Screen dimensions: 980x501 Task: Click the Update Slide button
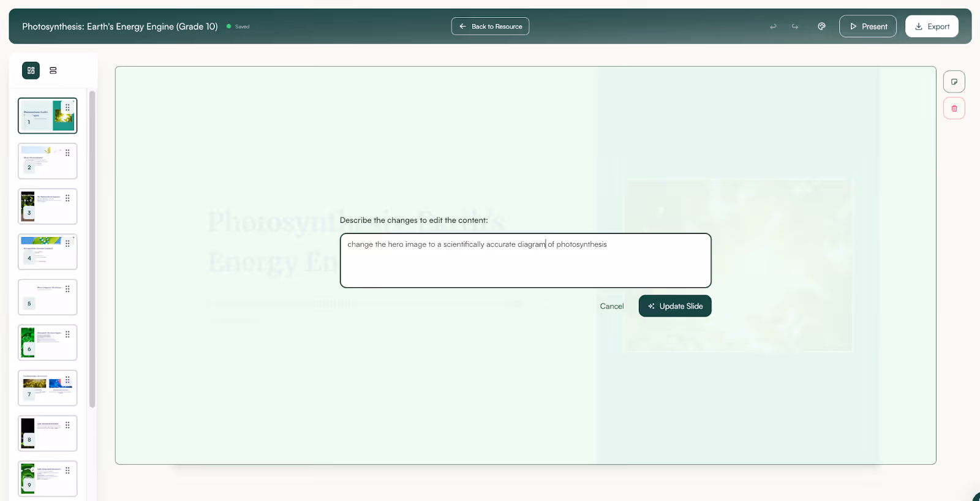coord(675,306)
